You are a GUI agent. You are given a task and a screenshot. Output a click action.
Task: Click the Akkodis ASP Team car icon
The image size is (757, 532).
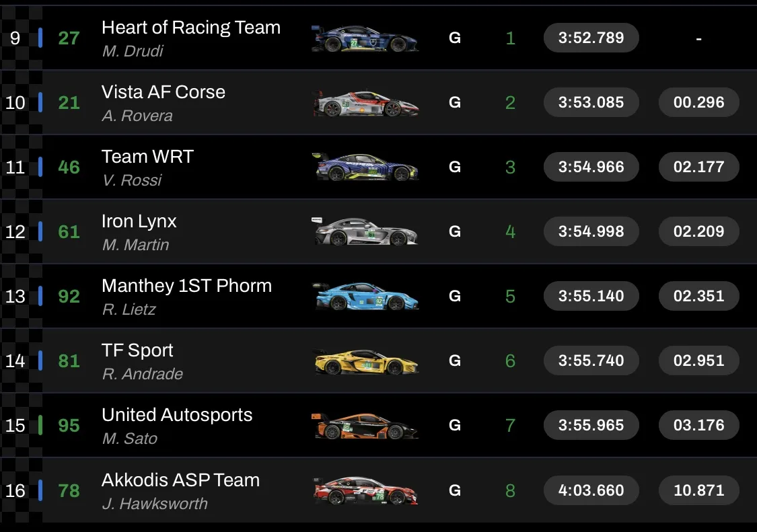(x=365, y=490)
